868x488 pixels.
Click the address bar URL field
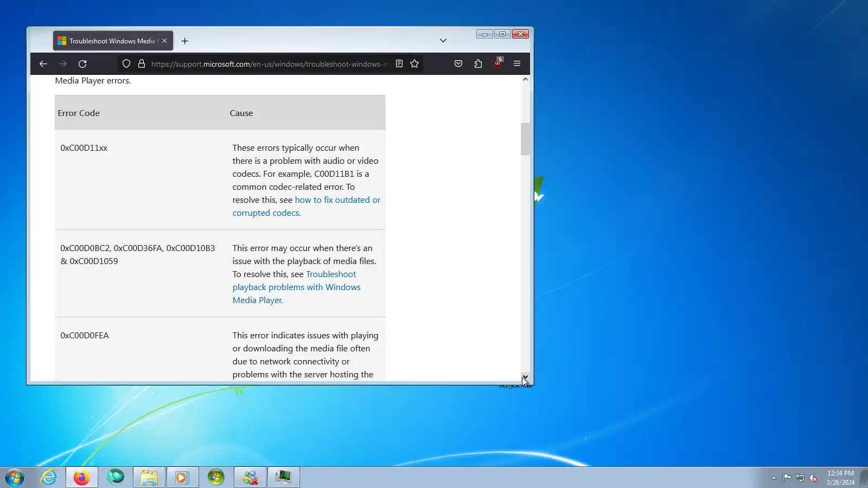(x=270, y=64)
